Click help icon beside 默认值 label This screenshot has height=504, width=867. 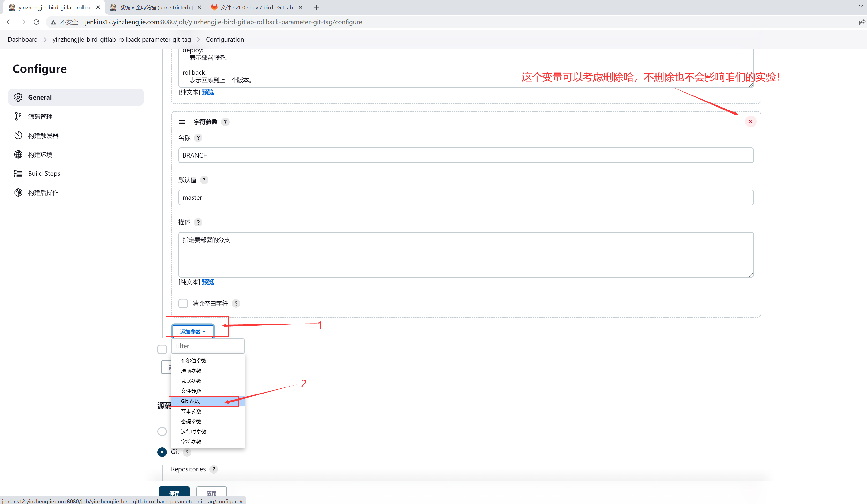pos(204,180)
